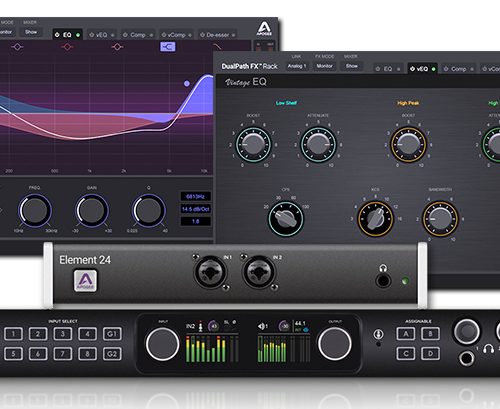Toggle the vEQ tab power icon in EQ window
Image resolution: width=500 pixels, height=409 pixels.
point(91,35)
